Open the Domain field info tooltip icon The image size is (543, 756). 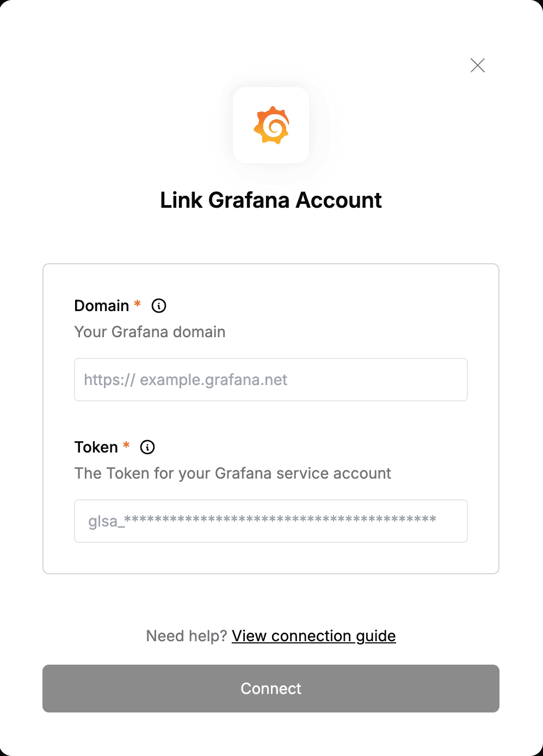coord(159,306)
